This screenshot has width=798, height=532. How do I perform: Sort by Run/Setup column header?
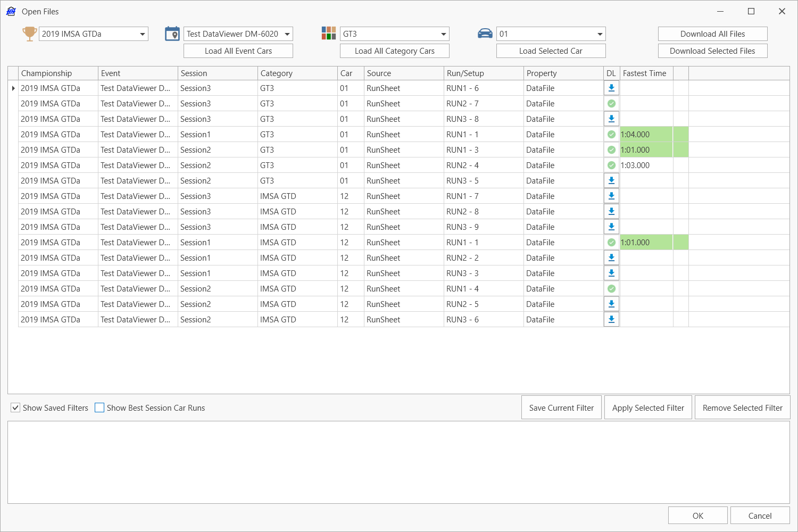[484, 73]
